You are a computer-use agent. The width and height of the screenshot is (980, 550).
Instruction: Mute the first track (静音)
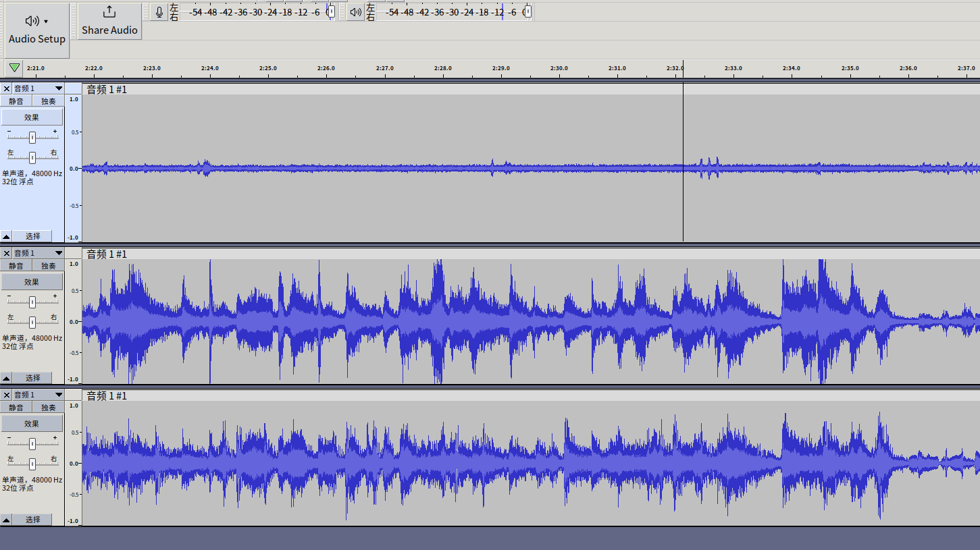[16, 101]
